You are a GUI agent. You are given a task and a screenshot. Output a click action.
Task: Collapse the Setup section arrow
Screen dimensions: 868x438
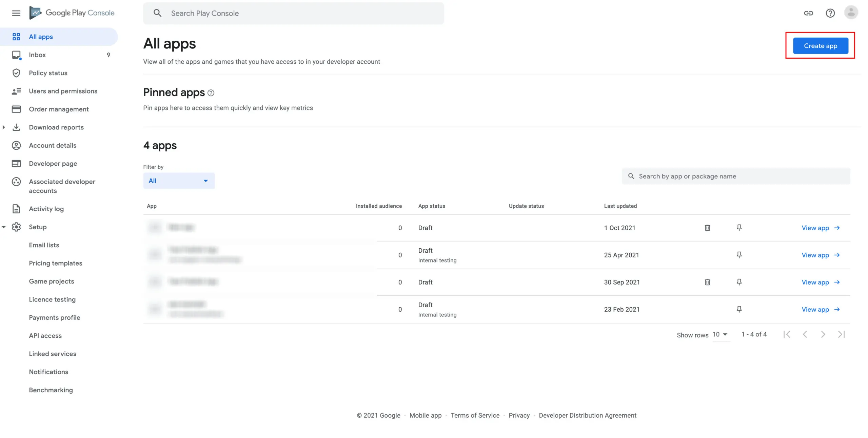(4, 227)
